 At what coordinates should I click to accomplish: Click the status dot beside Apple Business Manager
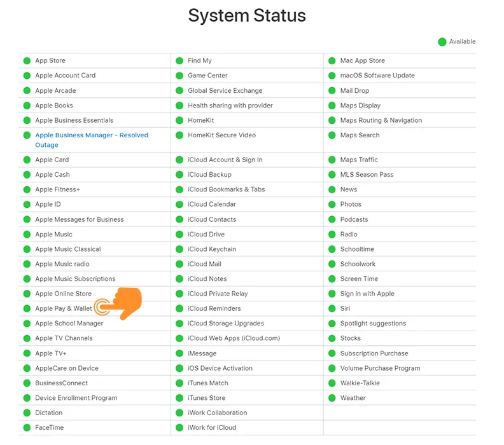coord(27,135)
